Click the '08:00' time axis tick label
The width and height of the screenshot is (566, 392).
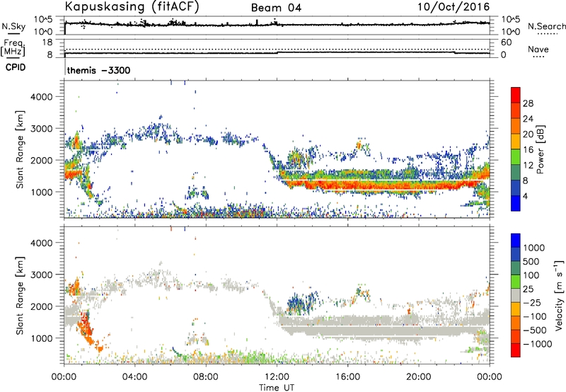coord(206,377)
